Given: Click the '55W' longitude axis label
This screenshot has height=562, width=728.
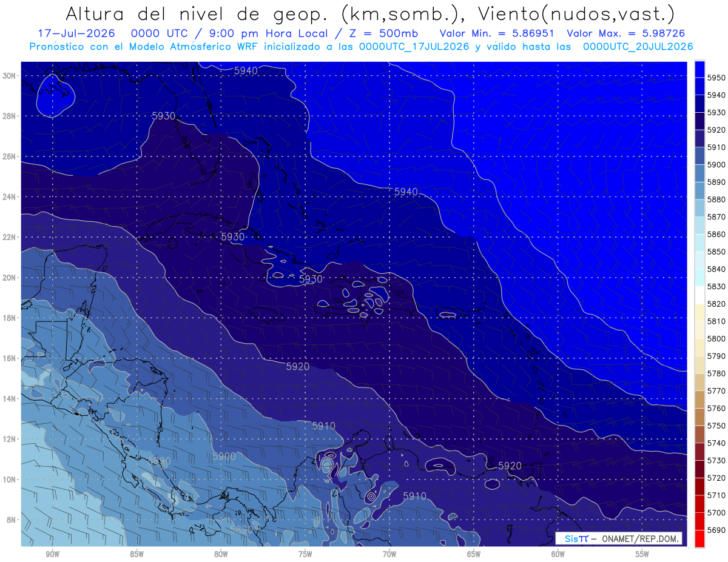Looking at the screenshot, I should point(642,554).
